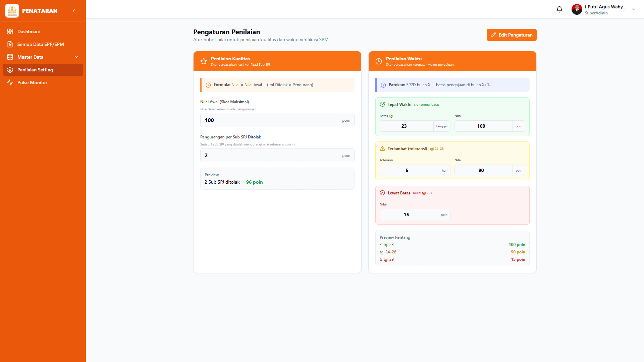
Task: Click the Penilaian Setting gear icon
Action: [x=10, y=70]
